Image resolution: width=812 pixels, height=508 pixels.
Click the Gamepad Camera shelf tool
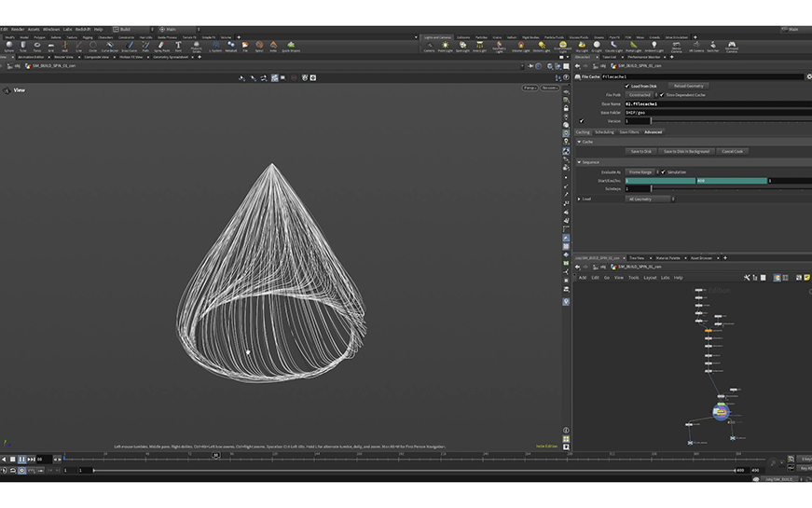click(732, 46)
